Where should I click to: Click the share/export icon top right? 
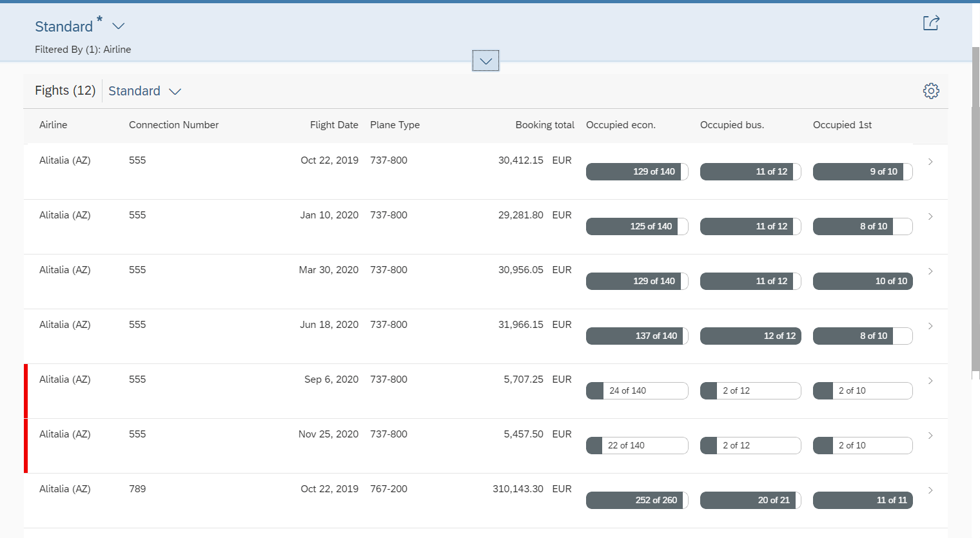[931, 22]
